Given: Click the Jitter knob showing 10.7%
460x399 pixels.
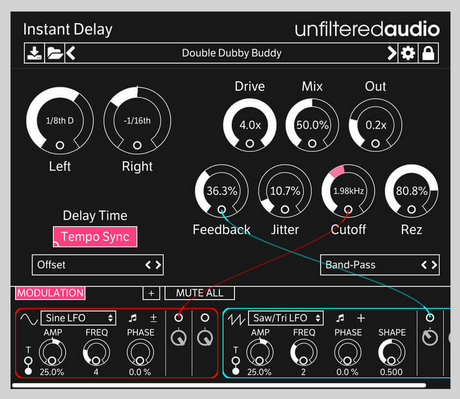Looking at the screenshot, I should click(x=285, y=191).
